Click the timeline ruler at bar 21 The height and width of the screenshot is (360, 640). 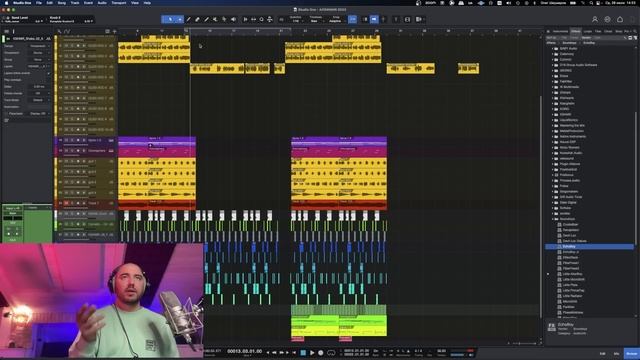[x=281, y=31]
